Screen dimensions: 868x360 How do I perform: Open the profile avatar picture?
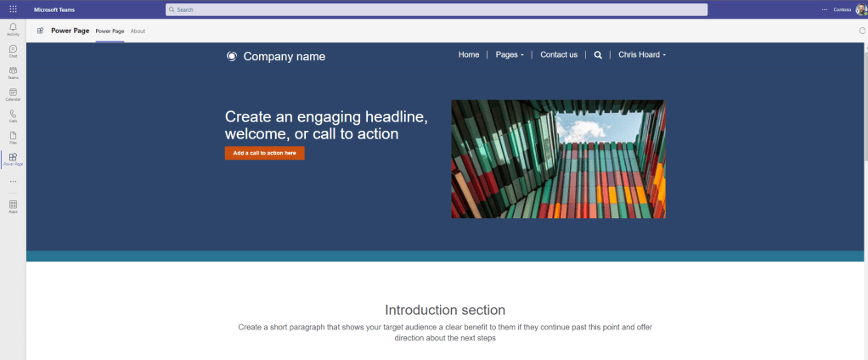pyautogui.click(x=860, y=9)
